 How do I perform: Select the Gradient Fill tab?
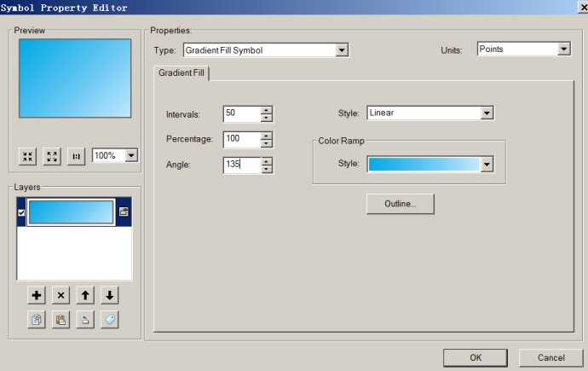click(x=182, y=72)
